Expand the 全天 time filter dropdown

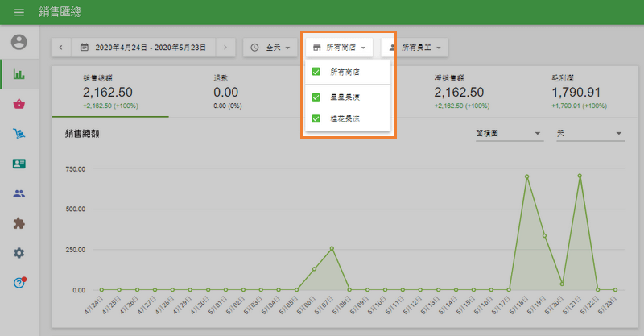[270, 48]
